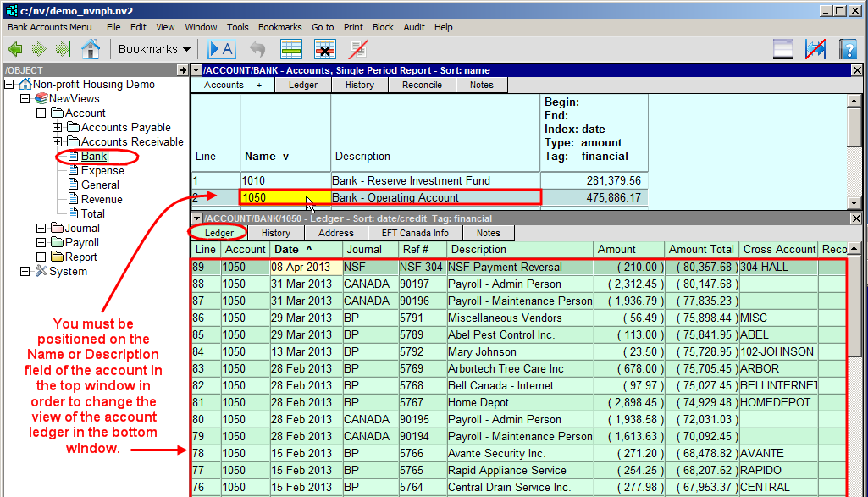This screenshot has width=868, height=497.
Task: Click the green back arrow icon
Action: (14, 49)
